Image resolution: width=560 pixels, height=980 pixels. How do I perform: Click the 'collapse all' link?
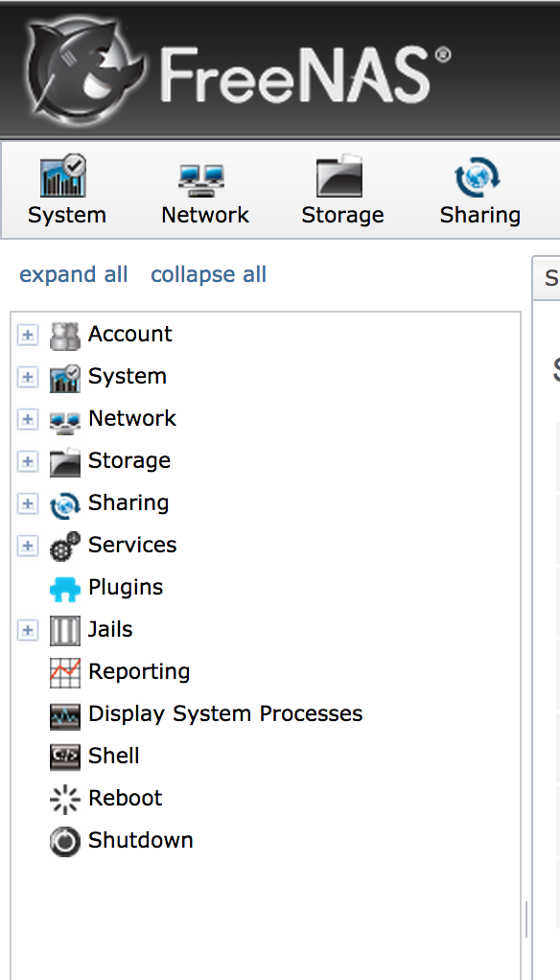(x=209, y=275)
